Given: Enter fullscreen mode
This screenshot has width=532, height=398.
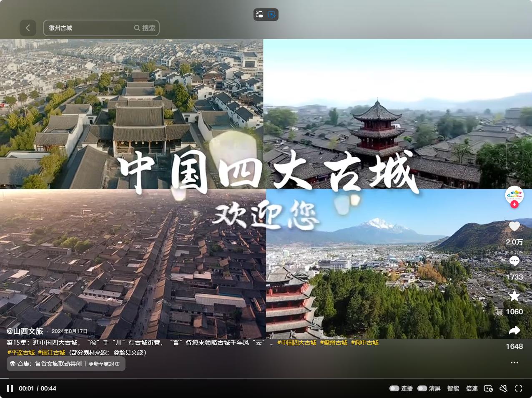Looking at the screenshot, I should coord(519,388).
